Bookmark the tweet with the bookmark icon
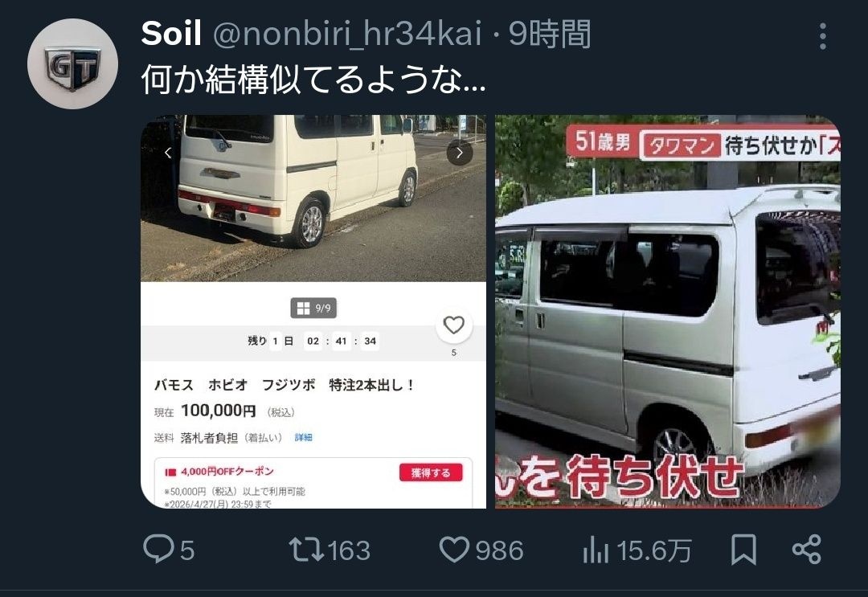Image resolution: width=868 pixels, height=597 pixels. point(743,550)
